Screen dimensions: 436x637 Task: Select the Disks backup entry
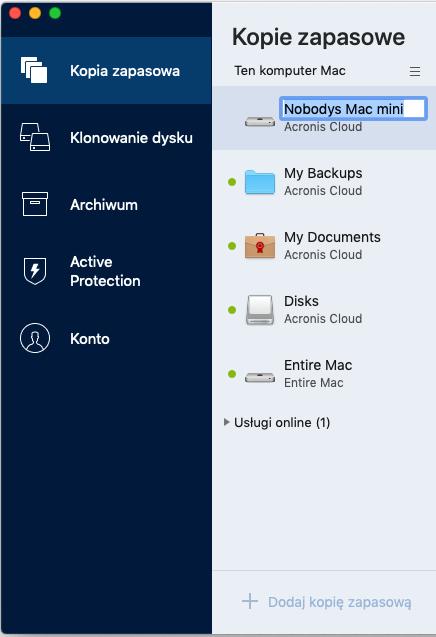tap(324, 310)
